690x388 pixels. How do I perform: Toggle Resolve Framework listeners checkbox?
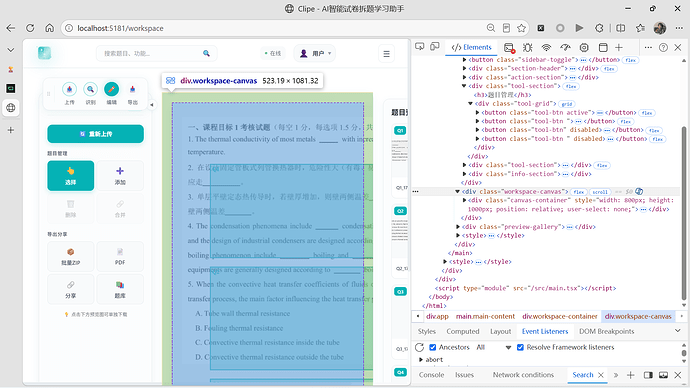[x=520, y=347]
